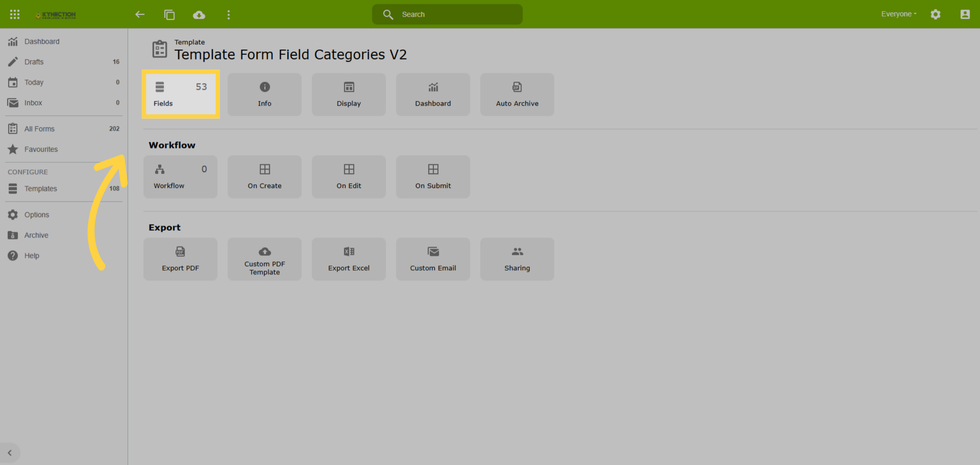This screenshot has height=465, width=980.
Task: Click the Templates count 108
Action: point(114,188)
